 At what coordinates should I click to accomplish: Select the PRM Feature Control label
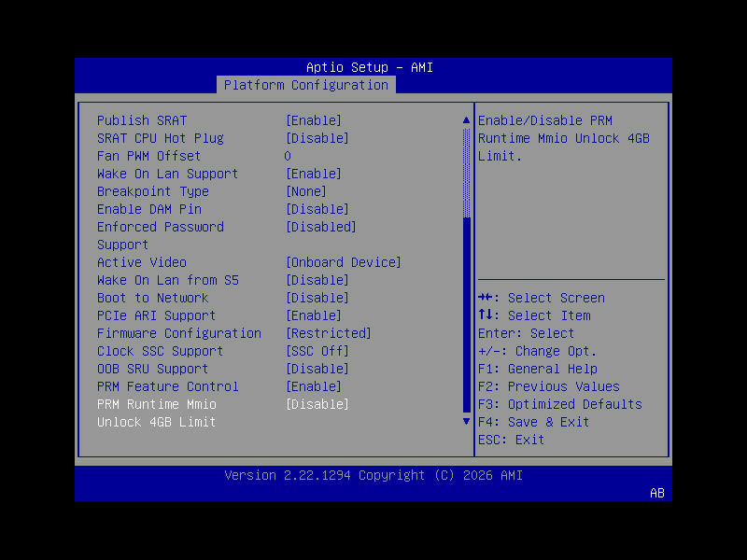click(x=168, y=386)
